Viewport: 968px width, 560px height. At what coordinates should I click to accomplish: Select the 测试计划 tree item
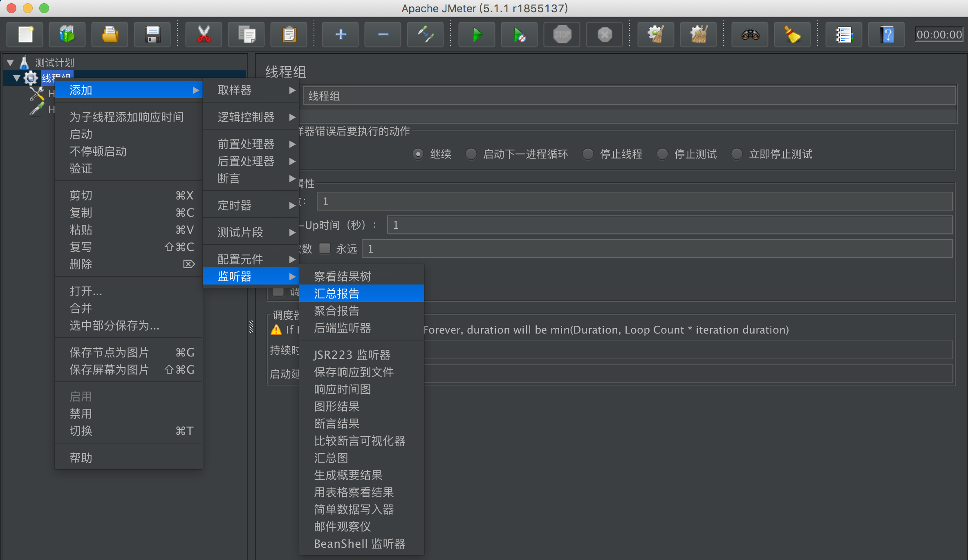pos(55,63)
